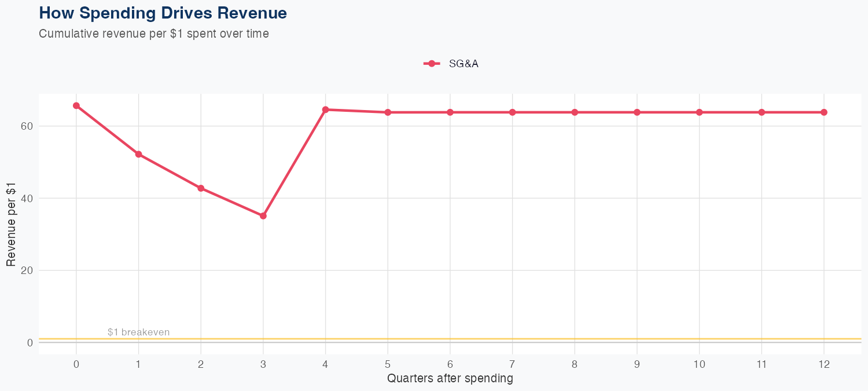
Task: Toggle the SG&A series in legend
Action: (x=464, y=64)
